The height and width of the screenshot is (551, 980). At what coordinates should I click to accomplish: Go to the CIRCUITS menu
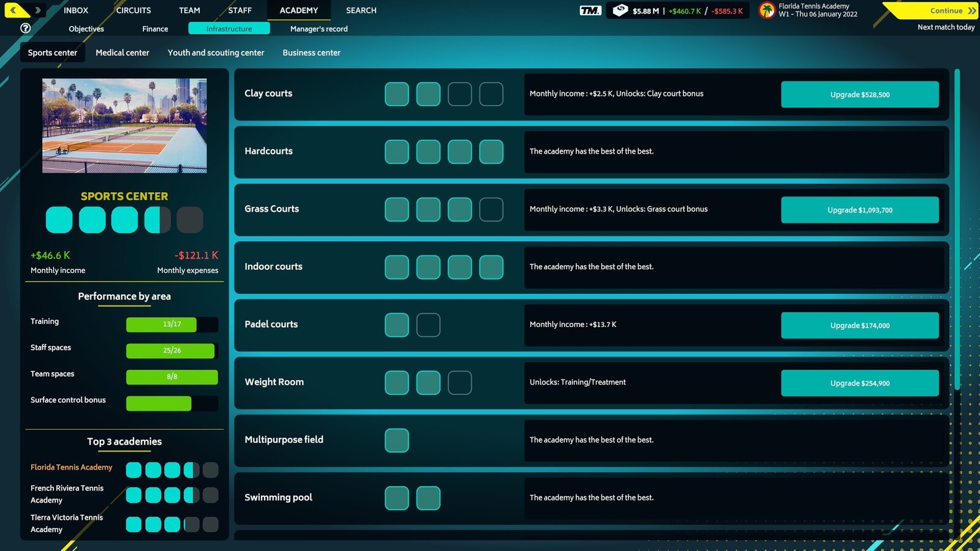pos(134,10)
